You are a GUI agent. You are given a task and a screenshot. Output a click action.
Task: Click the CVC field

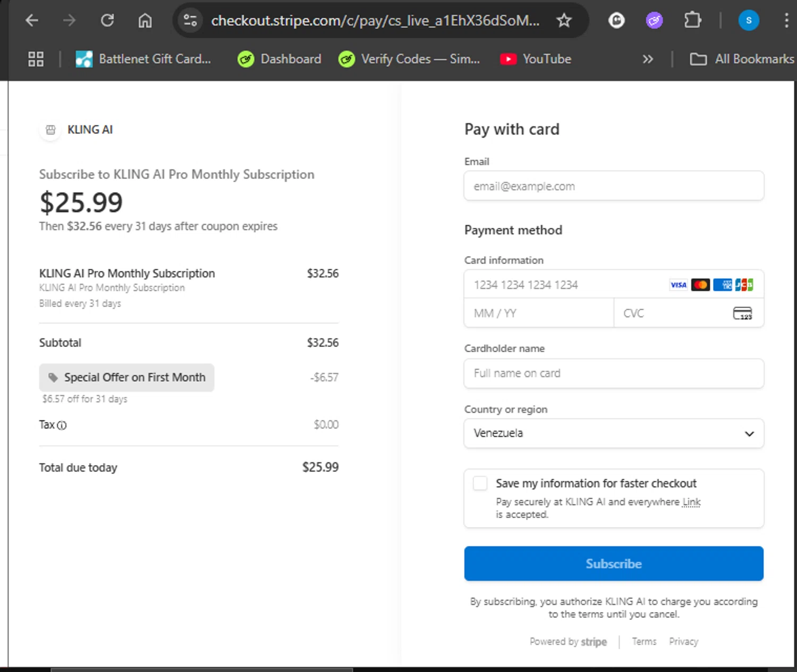pos(689,313)
